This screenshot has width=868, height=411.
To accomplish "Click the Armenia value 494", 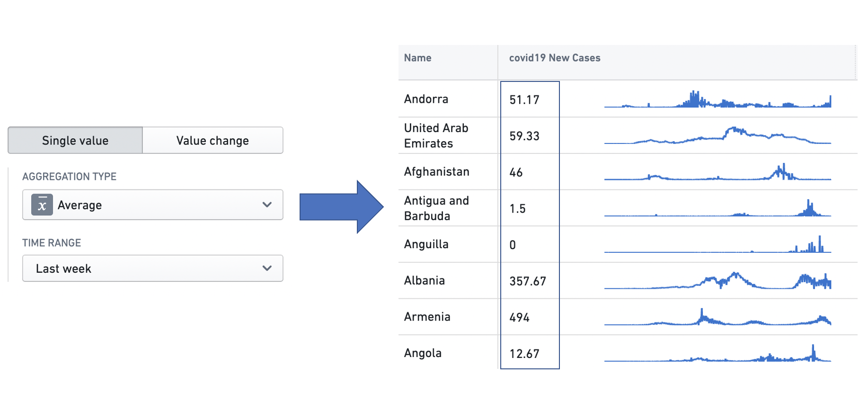I will click(x=519, y=317).
